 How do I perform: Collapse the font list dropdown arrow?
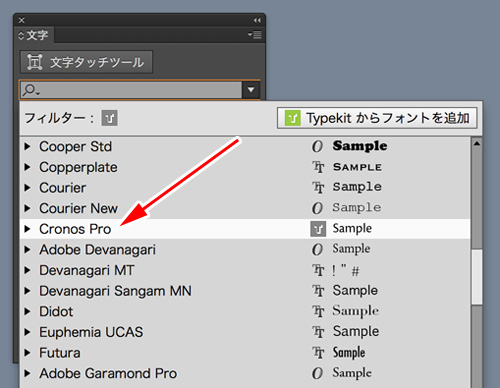click(251, 90)
